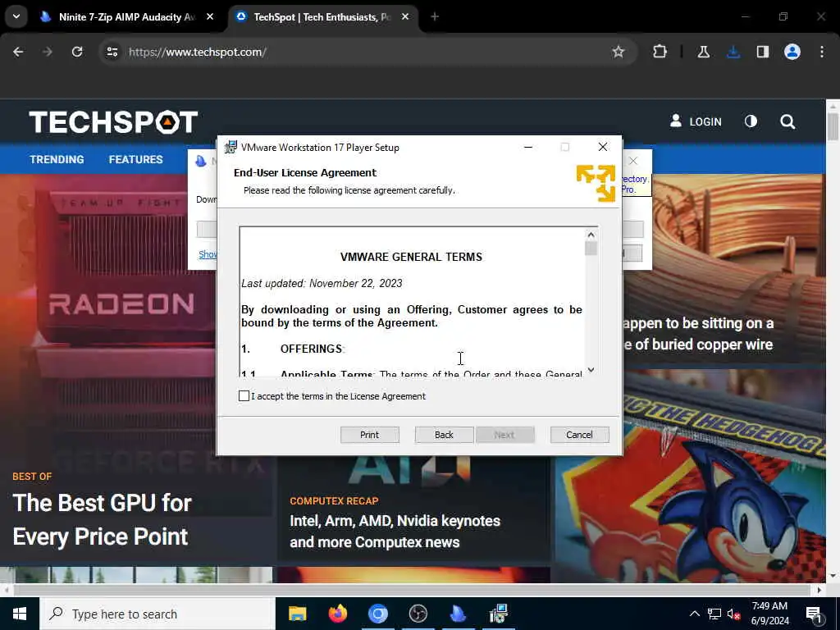Open the notification center icon
This screenshot has height=630, width=840.
point(815,614)
